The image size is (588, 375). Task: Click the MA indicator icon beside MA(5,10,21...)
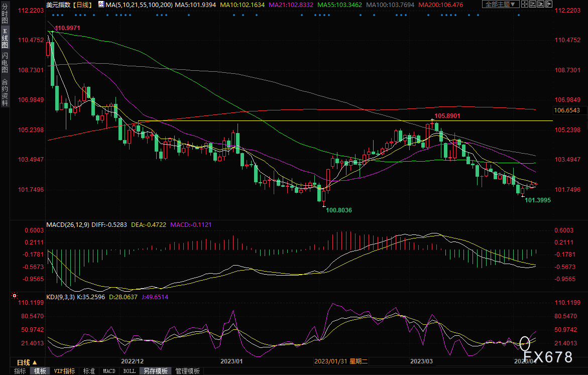[x=101, y=5]
